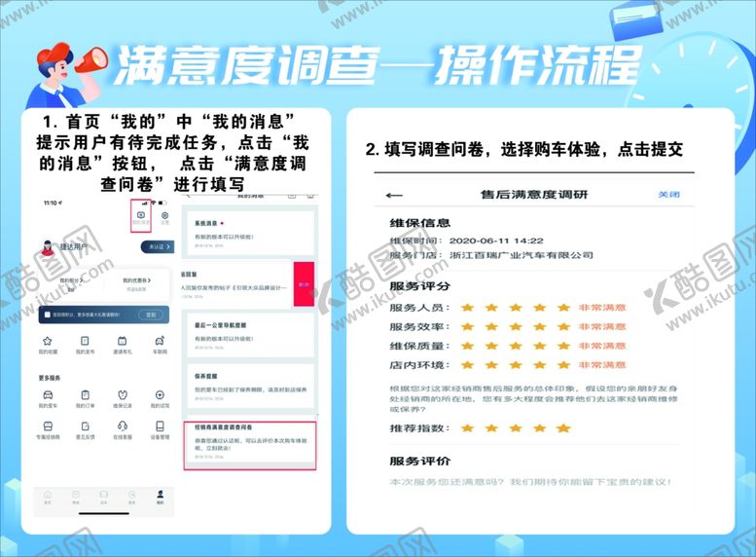
Task: Click the 更多服务 section heading
Action: click(x=50, y=378)
